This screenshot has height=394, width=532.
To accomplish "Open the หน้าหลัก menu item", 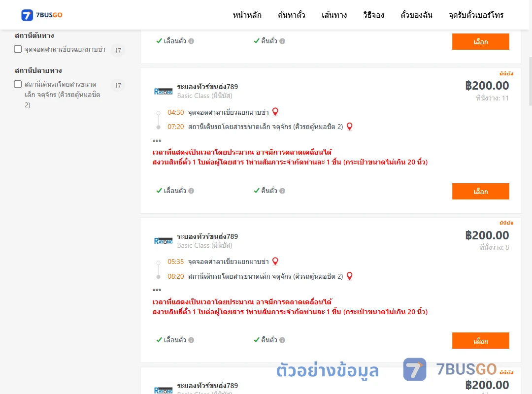I will tap(247, 15).
